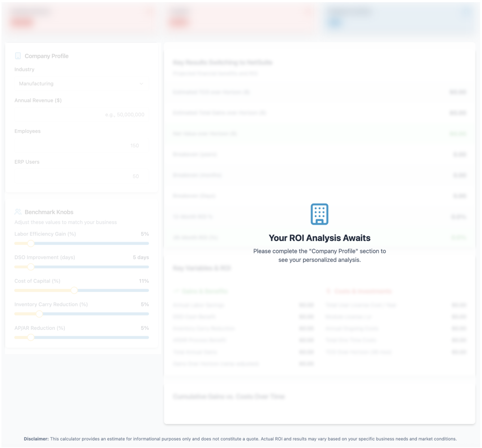This screenshot has height=448, width=482.
Task: Click the Labor Efficiency Gain slider handle
Action: 31,244
